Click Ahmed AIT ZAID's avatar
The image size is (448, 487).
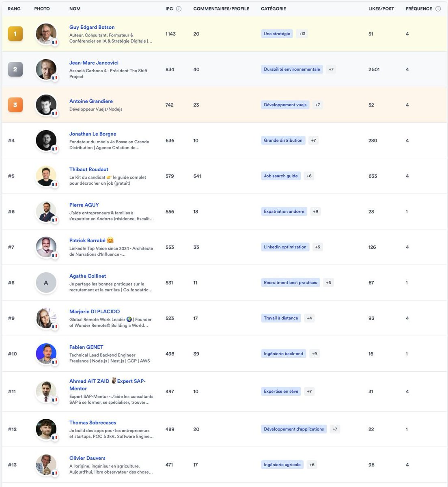point(46,392)
